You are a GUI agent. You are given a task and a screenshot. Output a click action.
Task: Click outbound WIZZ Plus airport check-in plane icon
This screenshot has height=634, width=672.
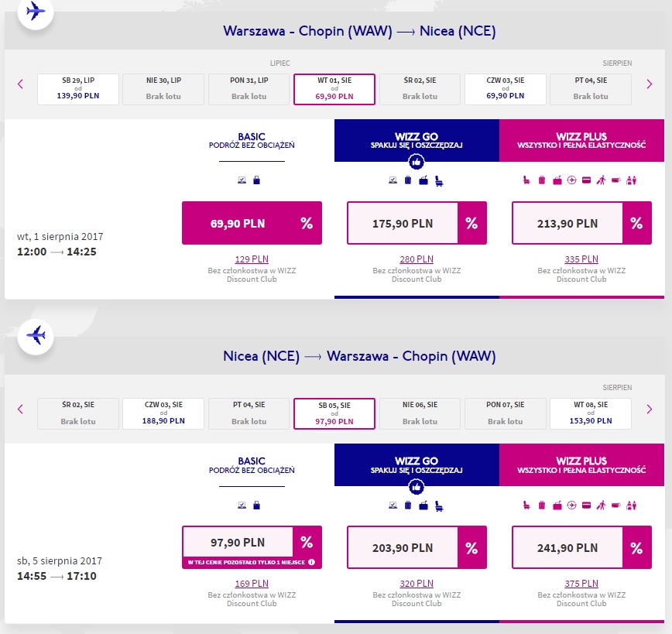(x=571, y=180)
